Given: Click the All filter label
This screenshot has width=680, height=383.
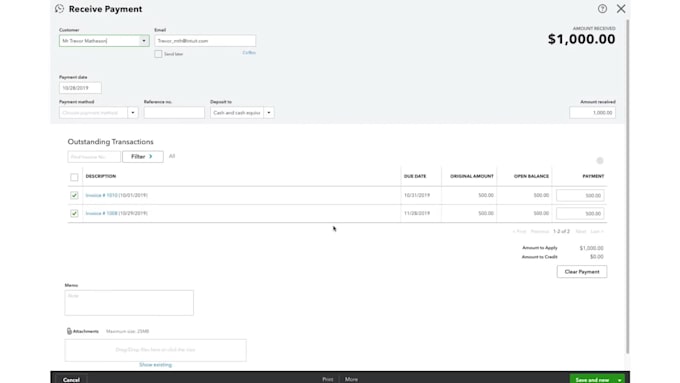Looking at the screenshot, I should pyautogui.click(x=172, y=156).
